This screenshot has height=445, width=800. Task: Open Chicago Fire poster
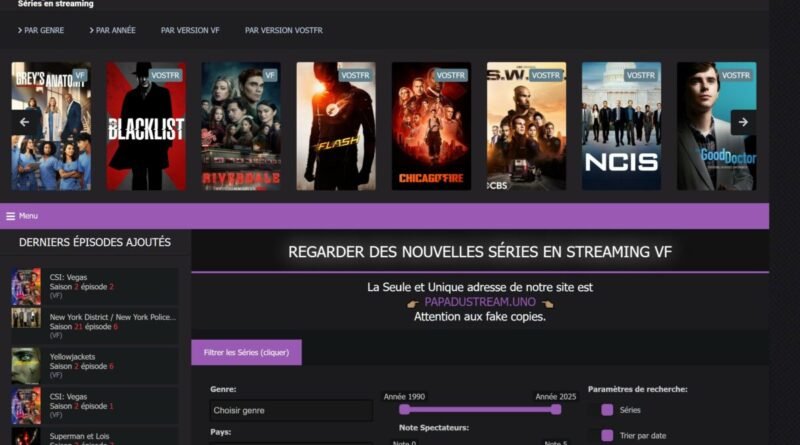click(432, 126)
